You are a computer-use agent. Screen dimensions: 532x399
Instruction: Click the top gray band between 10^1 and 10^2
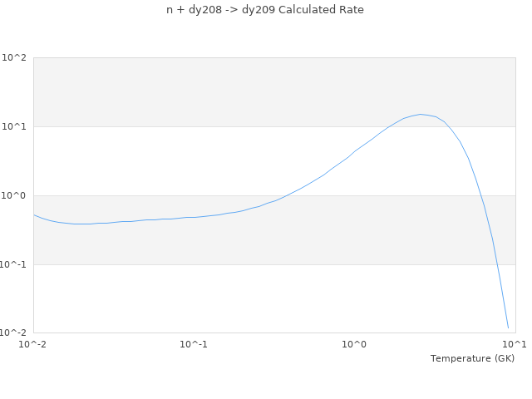(208, 91)
